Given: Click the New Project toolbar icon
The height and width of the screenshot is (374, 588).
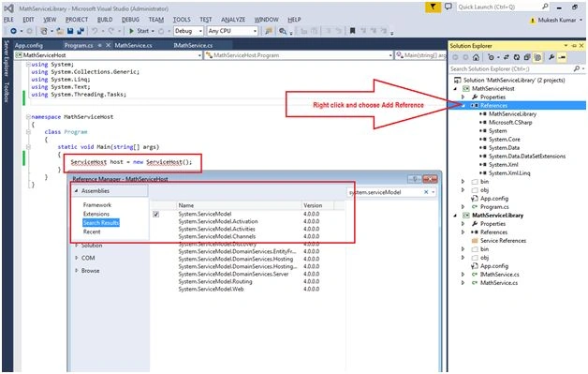Looking at the screenshot, I should pos(44,31).
